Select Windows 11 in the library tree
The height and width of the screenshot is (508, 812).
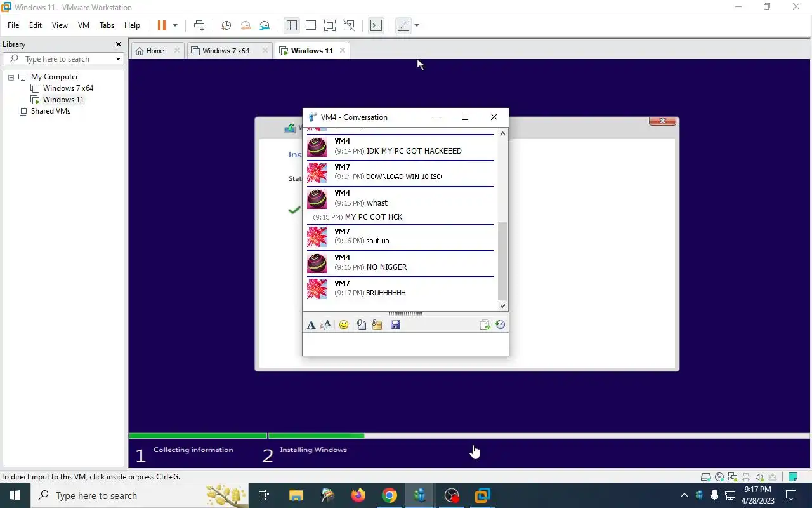pyautogui.click(x=63, y=100)
